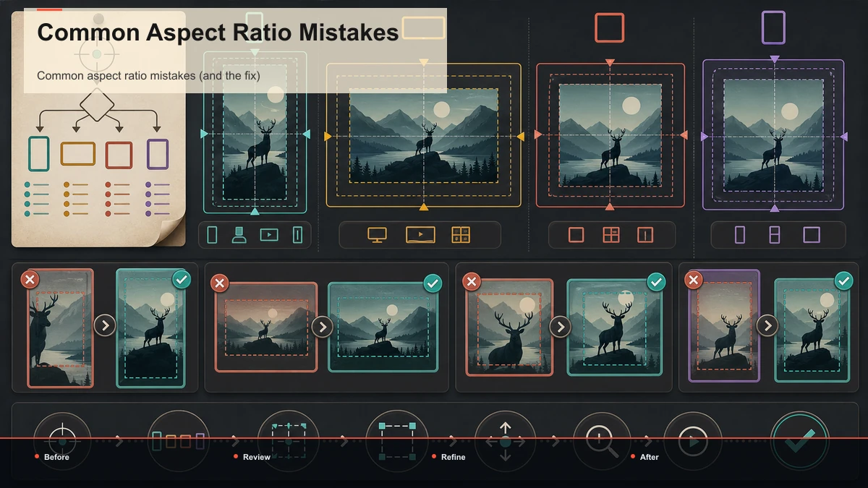Click the yellow monitor display icon
Viewport: 868px width, 488px height.
[x=377, y=235]
